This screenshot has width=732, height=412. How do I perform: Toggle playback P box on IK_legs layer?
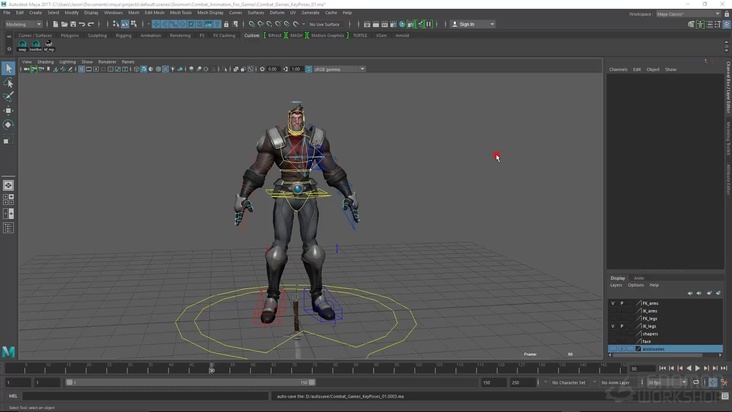[621, 326]
